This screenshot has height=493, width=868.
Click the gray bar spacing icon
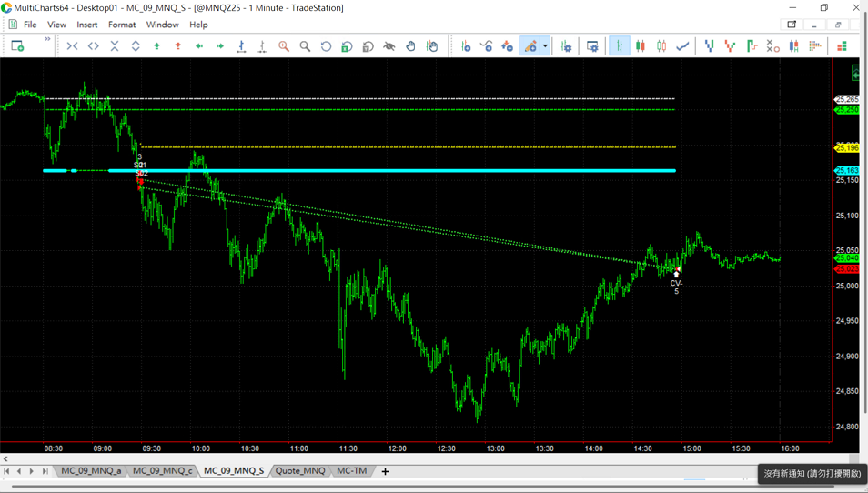coord(262,46)
